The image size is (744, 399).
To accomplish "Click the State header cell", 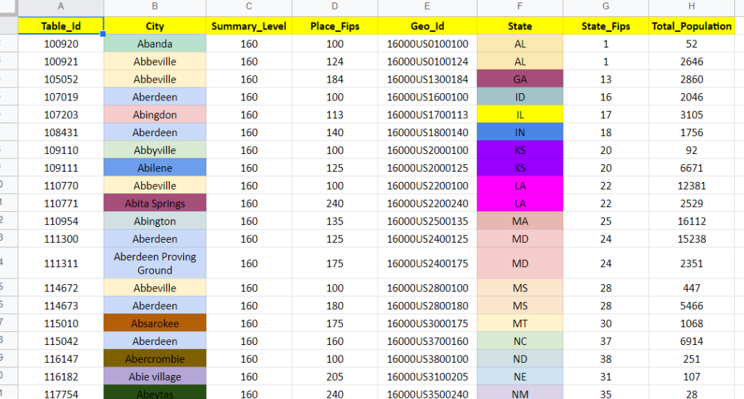I will click(x=520, y=26).
